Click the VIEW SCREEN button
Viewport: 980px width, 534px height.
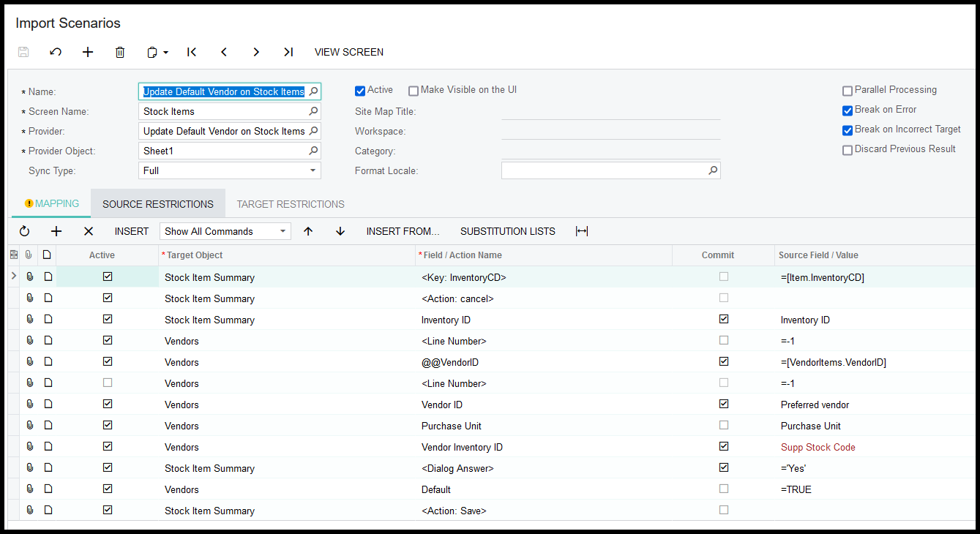coord(349,52)
